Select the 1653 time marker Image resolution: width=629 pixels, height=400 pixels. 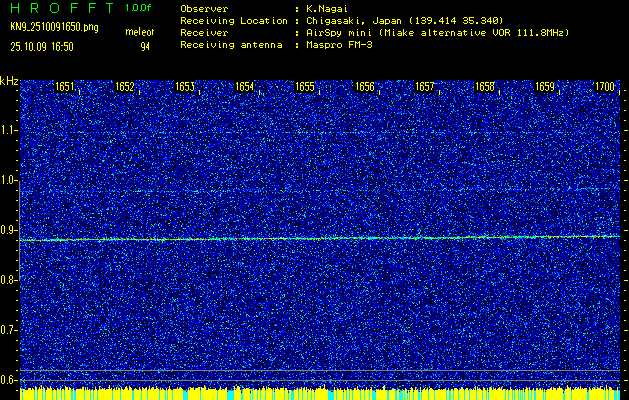185,87
